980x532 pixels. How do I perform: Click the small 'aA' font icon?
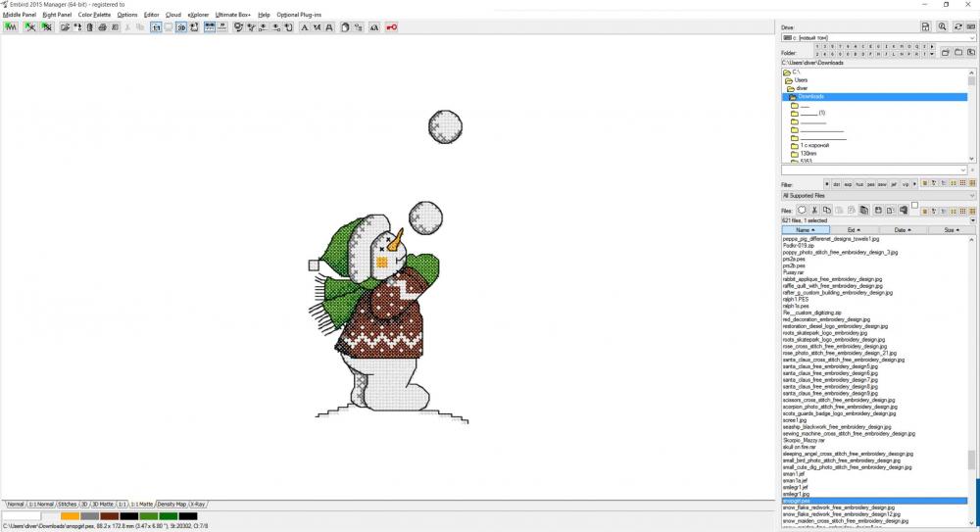tap(373, 26)
